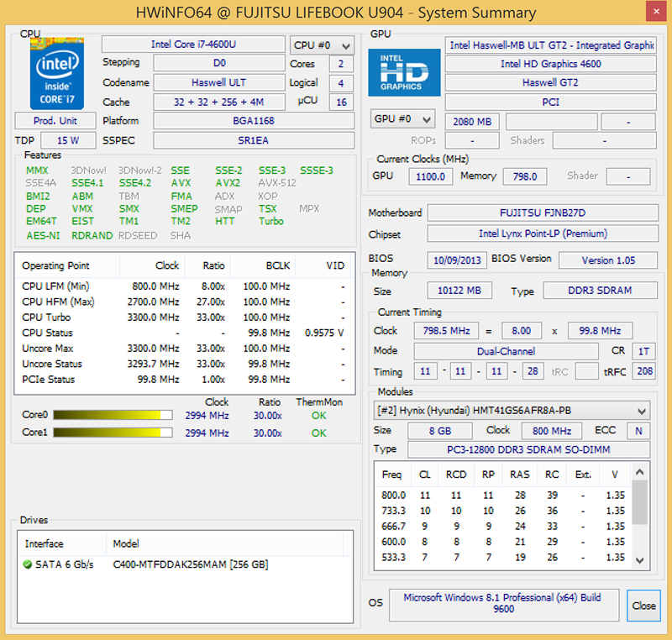Click the VID column header
This screenshot has height=640, width=672.
(x=323, y=265)
